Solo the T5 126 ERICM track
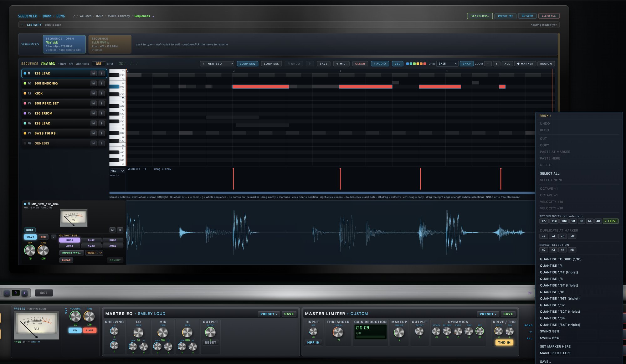Image resolution: width=626 pixels, height=364 pixels. pos(101,113)
